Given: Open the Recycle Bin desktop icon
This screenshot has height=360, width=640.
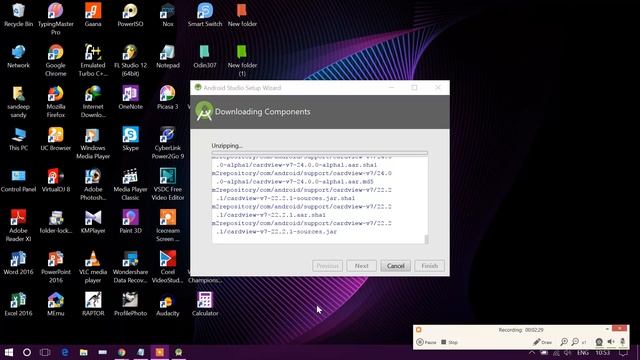Looking at the screenshot, I should (x=18, y=15).
